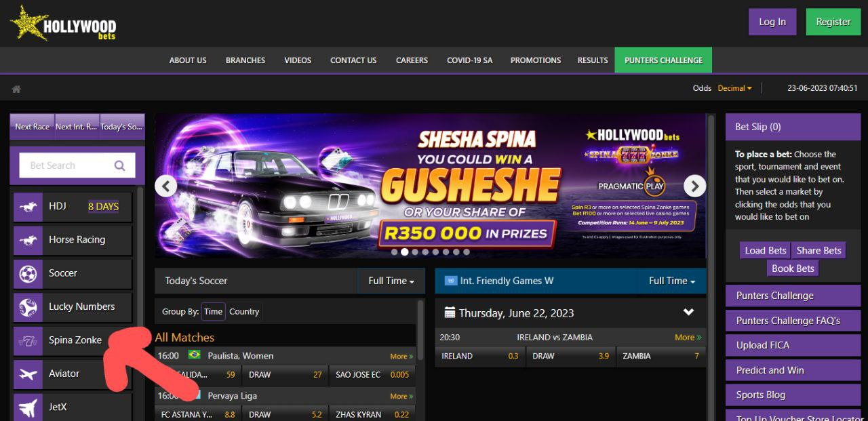
Task: Click Int. Friendly Games W flag icon
Action: 450,281
